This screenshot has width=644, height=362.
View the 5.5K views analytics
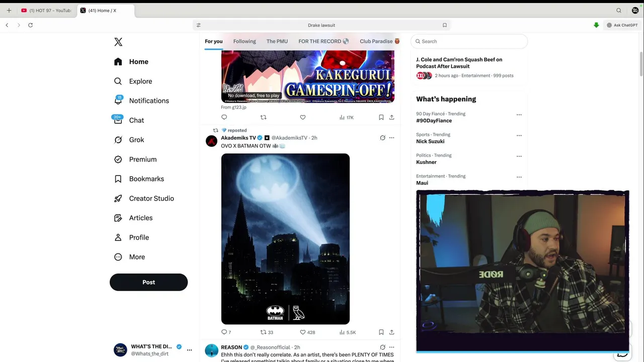point(348,332)
